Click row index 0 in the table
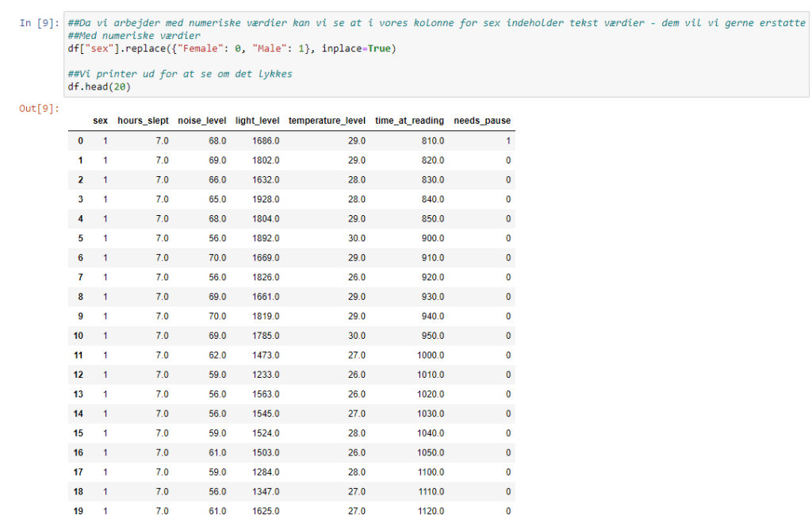Screen dimensions: 812x527 (x=79, y=140)
